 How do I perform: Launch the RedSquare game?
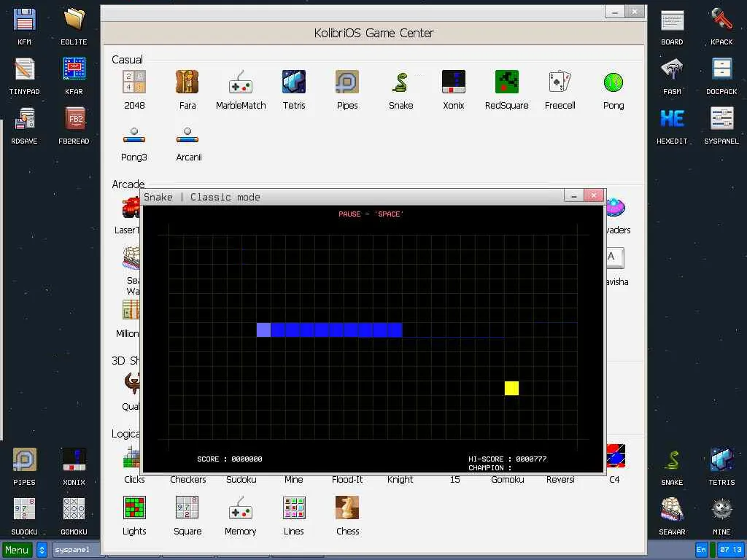pos(507,82)
